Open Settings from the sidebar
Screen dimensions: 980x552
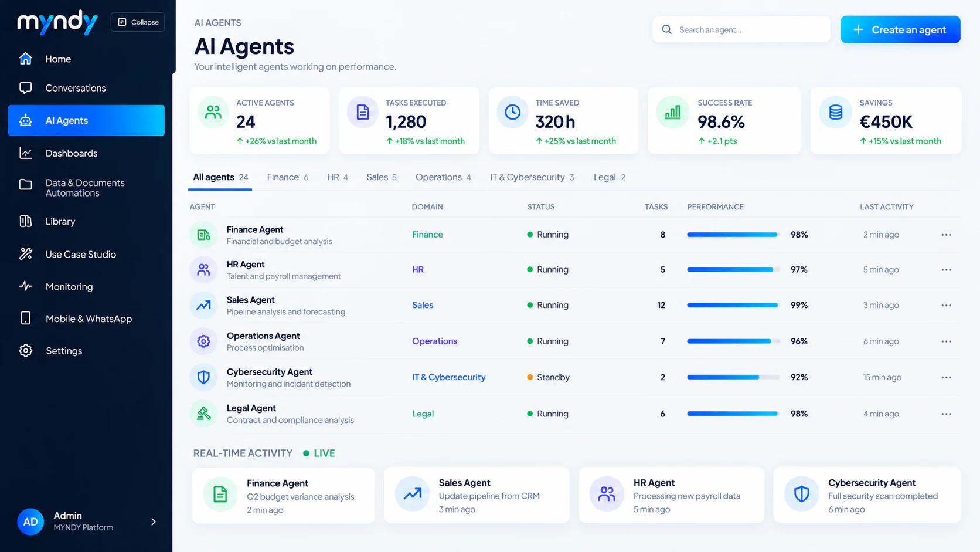pos(50,351)
